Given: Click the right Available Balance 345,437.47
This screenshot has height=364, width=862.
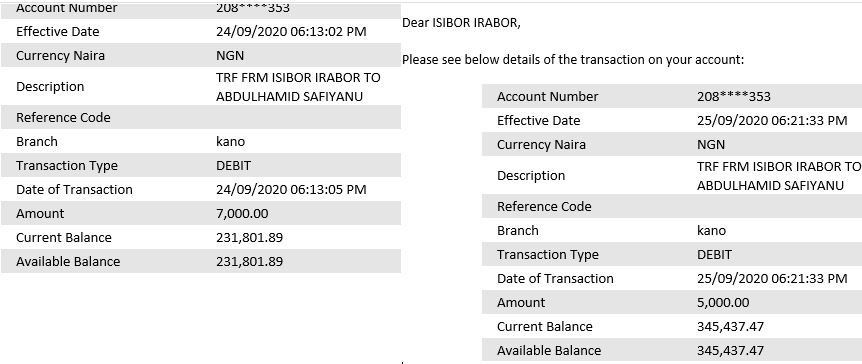Looking at the screenshot, I should 731,350.
